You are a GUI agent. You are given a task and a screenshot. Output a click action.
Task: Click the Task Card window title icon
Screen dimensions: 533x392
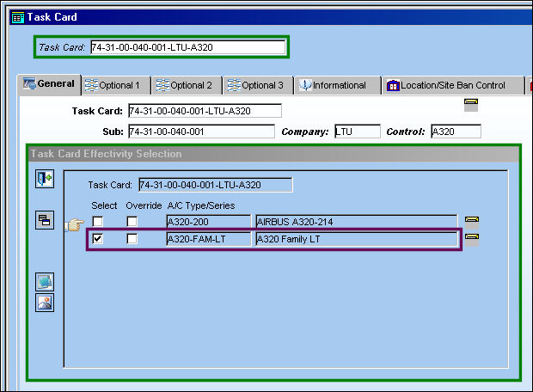[x=18, y=17]
